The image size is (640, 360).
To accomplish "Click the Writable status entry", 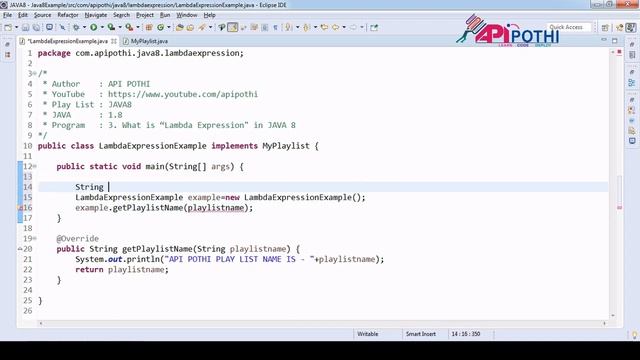I will (368, 334).
